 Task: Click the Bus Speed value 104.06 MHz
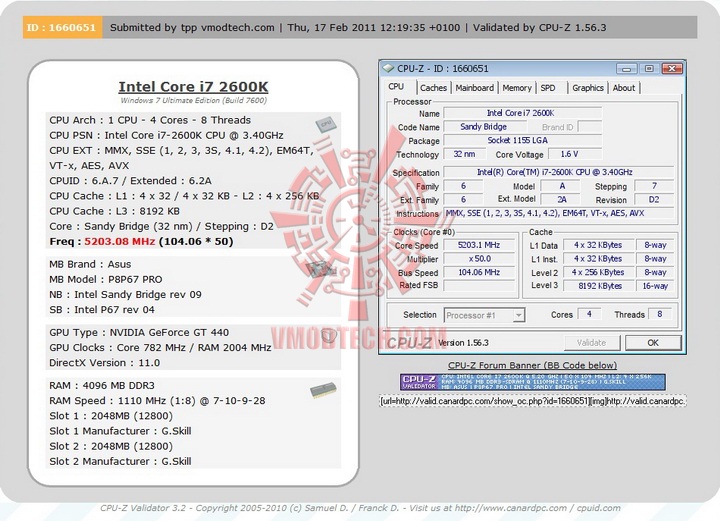coord(479,272)
